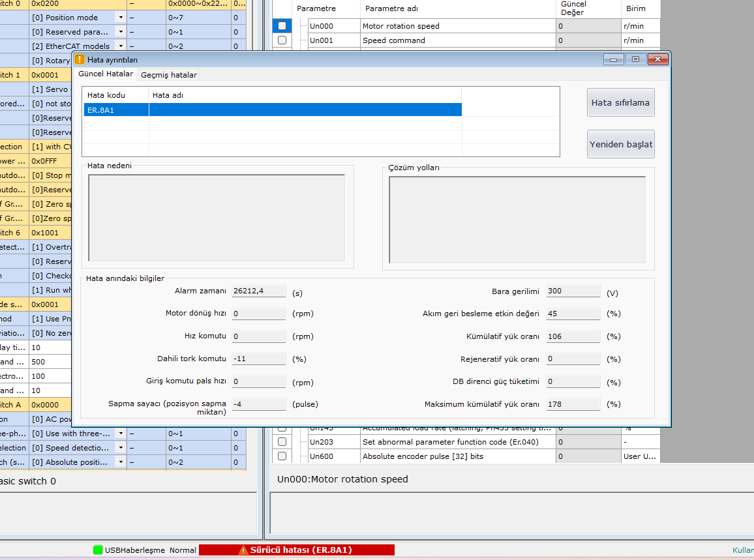Enable the Un001 Speed command checkbox
754x560 pixels.
pos(282,40)
